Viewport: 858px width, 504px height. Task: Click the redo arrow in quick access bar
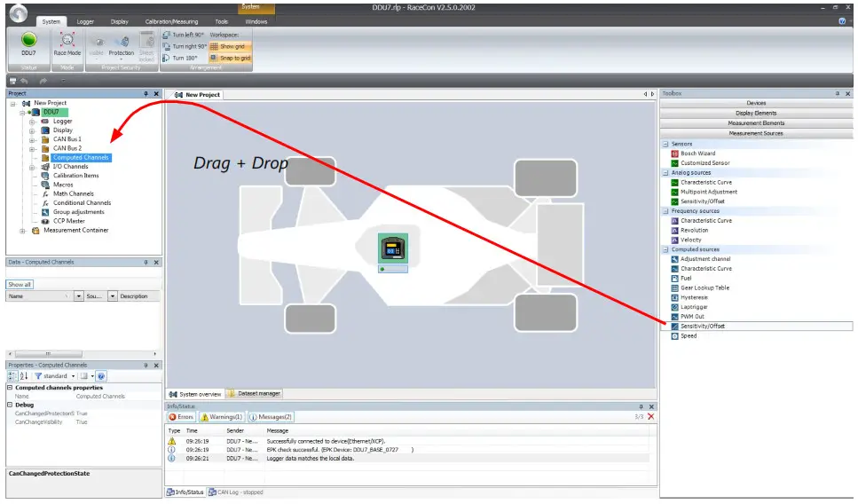(x=43, y=81)
